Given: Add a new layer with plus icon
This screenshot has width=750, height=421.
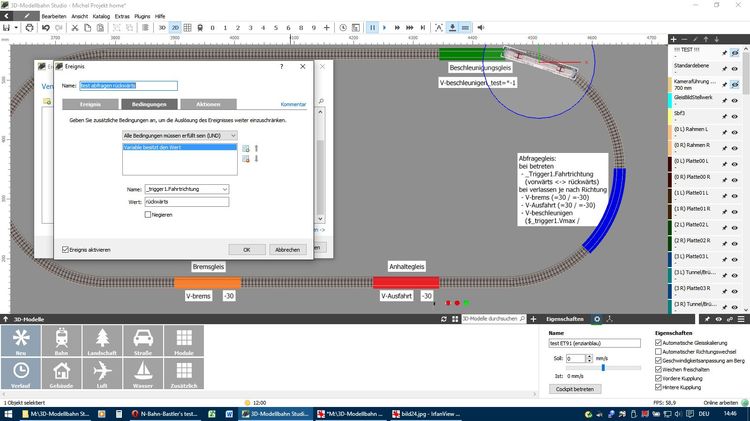Looking at the screenshot, I should (x=673, y=39).
